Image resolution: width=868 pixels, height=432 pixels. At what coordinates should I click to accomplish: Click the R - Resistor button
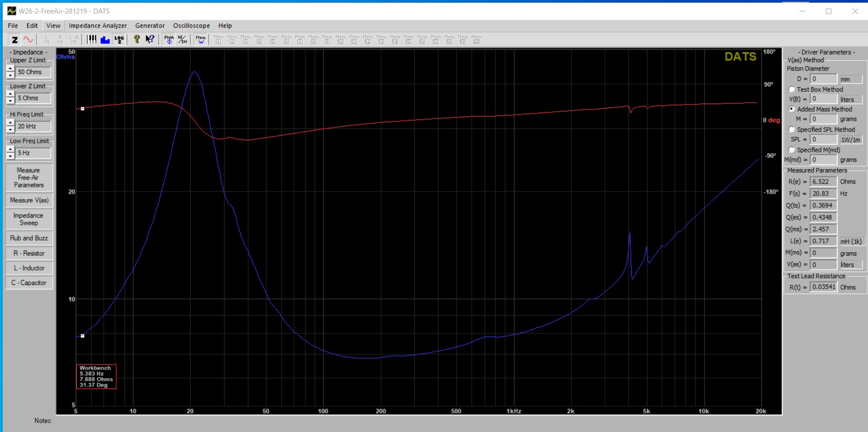pyautogui.click(x=29, y=253)
